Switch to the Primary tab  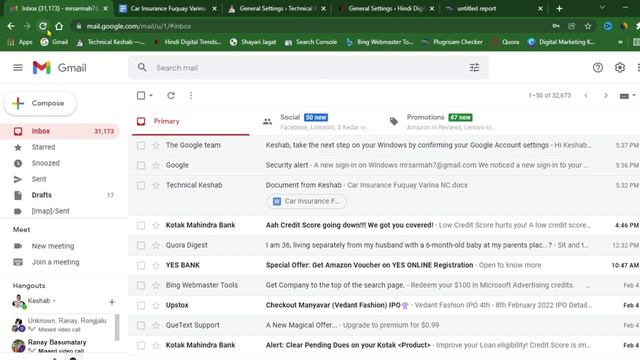191,121
